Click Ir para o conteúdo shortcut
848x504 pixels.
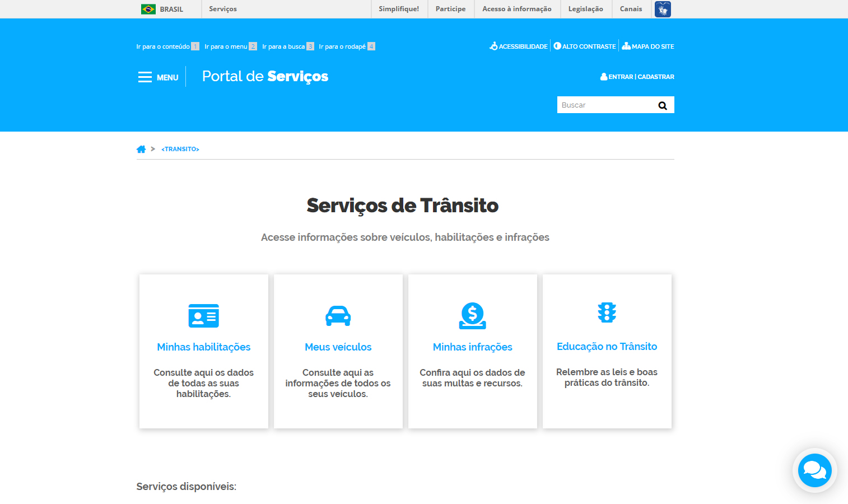coord(163,46)
